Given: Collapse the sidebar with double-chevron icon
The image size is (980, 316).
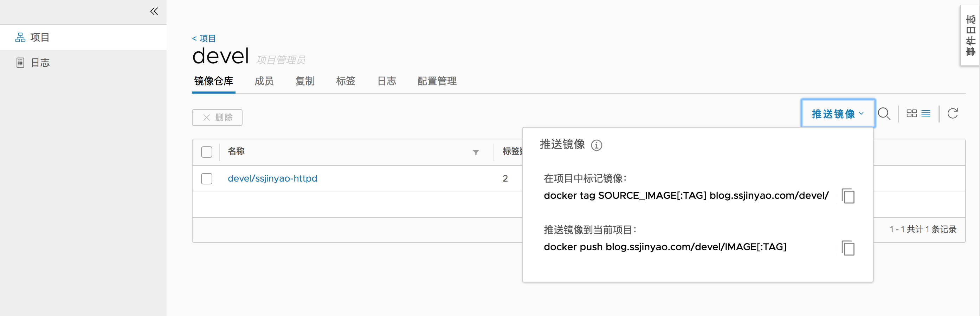Looking at the screenshot, I should coord(154,11).
